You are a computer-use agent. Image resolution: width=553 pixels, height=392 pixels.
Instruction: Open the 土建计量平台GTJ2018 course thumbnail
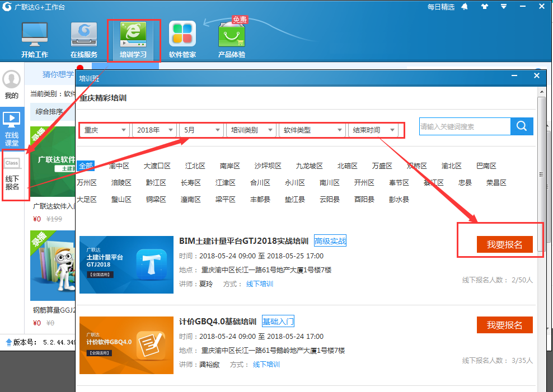pos(126,265)
